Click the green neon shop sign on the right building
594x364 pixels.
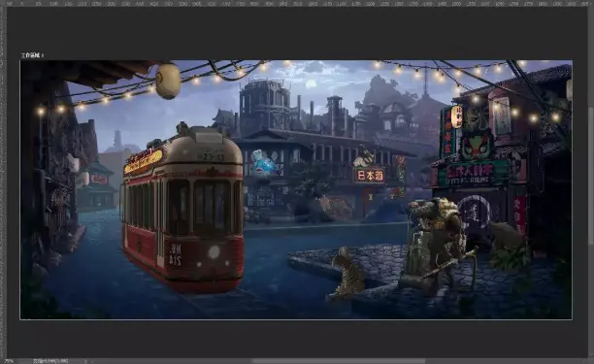[x=472, y=175]
